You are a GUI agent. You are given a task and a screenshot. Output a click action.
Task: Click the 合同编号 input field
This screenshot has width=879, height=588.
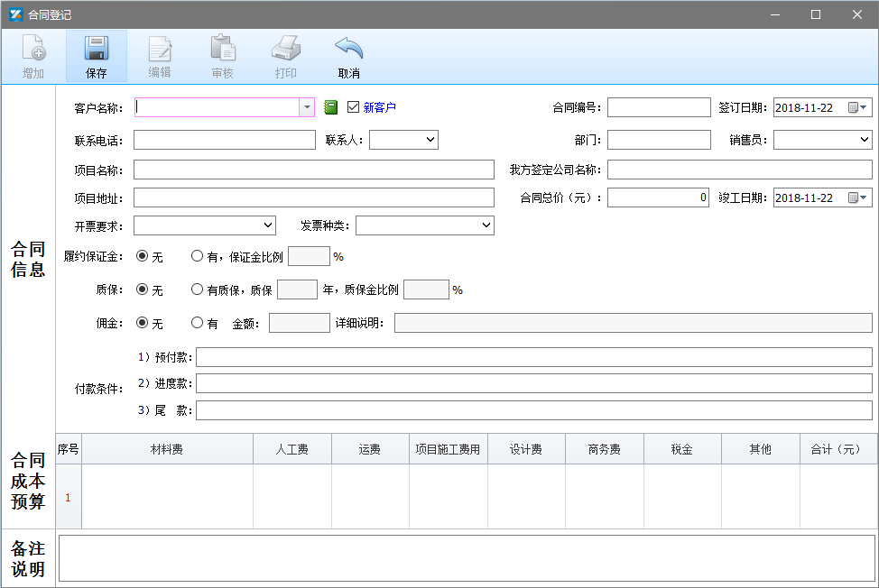click(x=659, y=107)
